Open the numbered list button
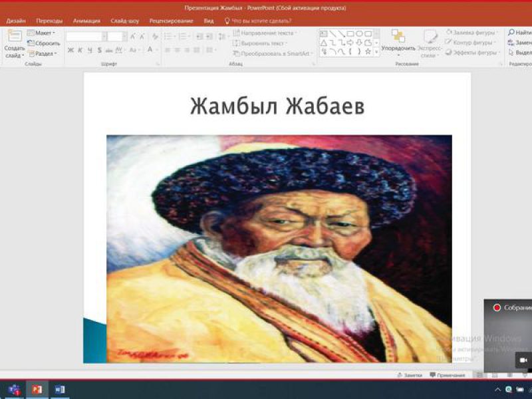The height and width of the screenshot is (399, 532). (x=184, y=37)
